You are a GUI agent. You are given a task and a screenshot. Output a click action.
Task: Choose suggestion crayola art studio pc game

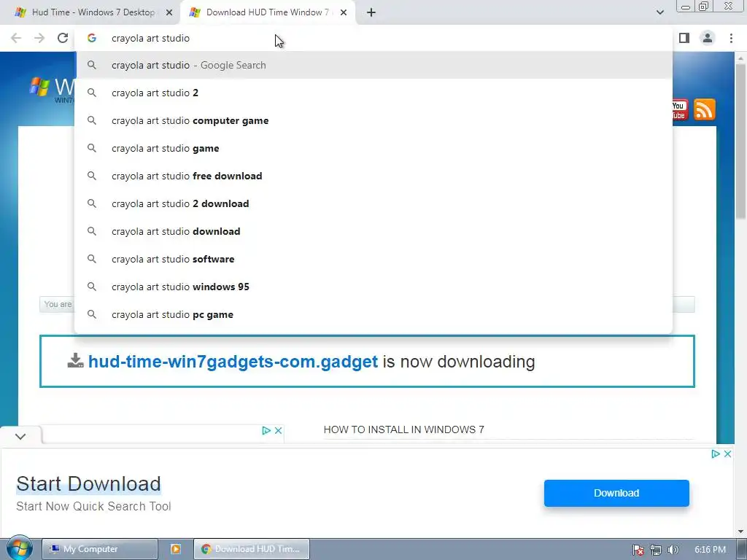pyautogui.click(x=373, y=314)
